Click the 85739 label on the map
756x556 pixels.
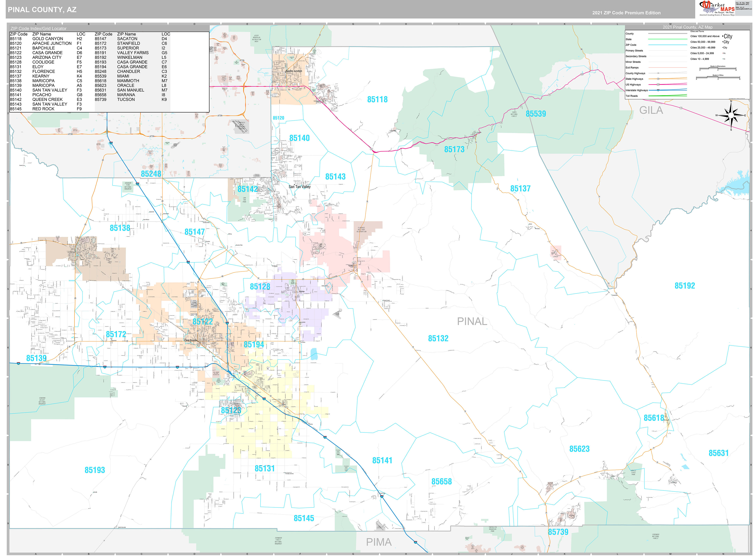tap(558, 532)
